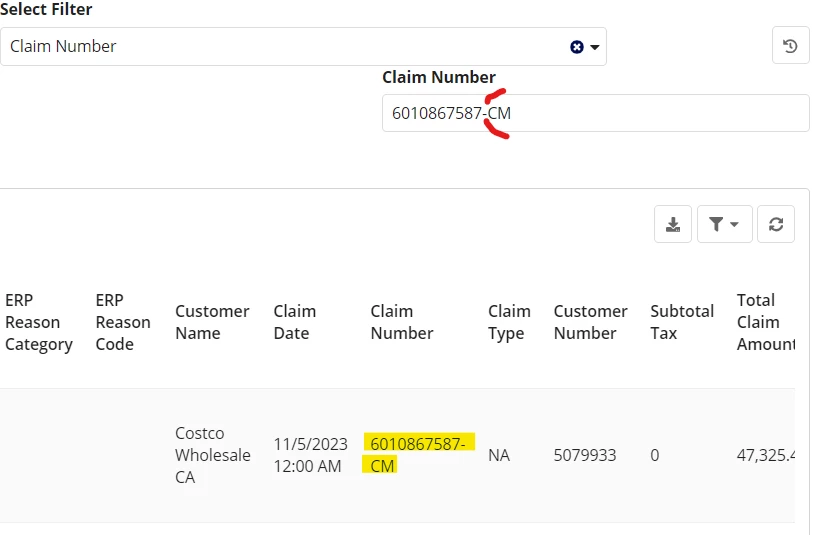
Task: Click into the Claim Number input field
Action: pos(595,113)
